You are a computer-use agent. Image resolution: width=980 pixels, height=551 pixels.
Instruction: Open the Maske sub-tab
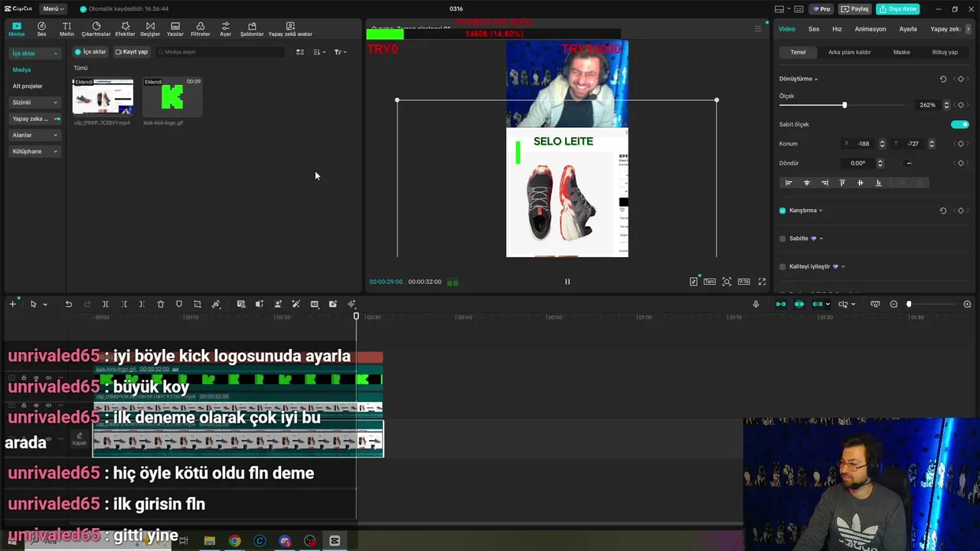(902, 52)
